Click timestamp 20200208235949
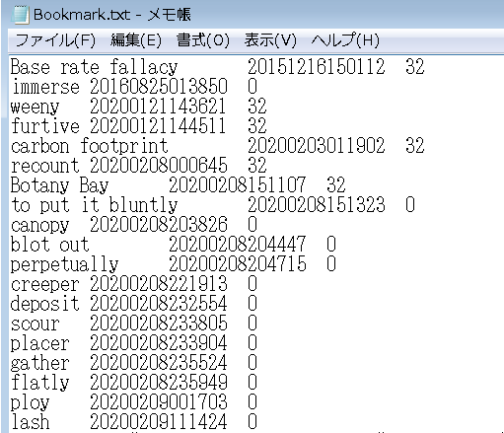This screenshot has height=433, width=504. tap(159, 383)
